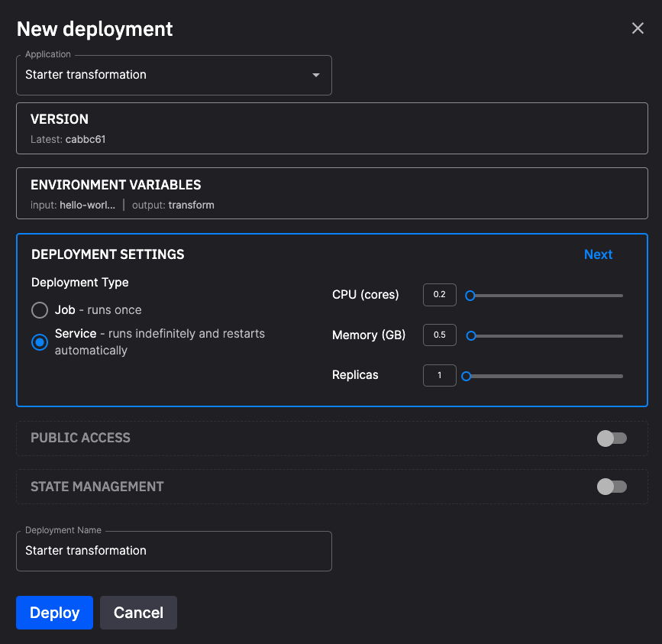Click the Deployment Settings heading
This screenshot has width=662, height=644.
(x=108, y=254)
